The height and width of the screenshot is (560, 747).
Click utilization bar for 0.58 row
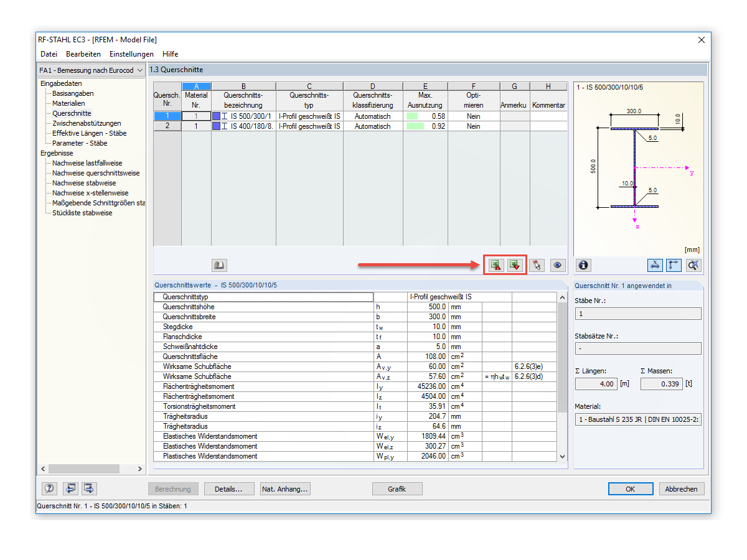click(x=412, y=116)
